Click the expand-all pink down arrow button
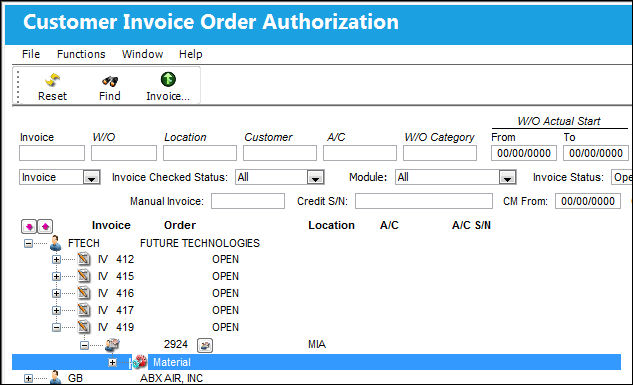The height and width of the screenshot is (385, 633). point(29,226)
